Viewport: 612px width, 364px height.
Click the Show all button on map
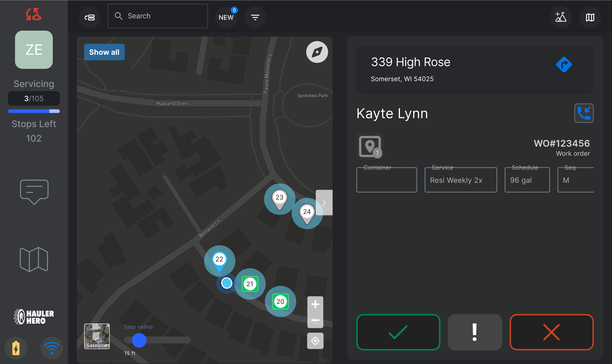[104, 52]
